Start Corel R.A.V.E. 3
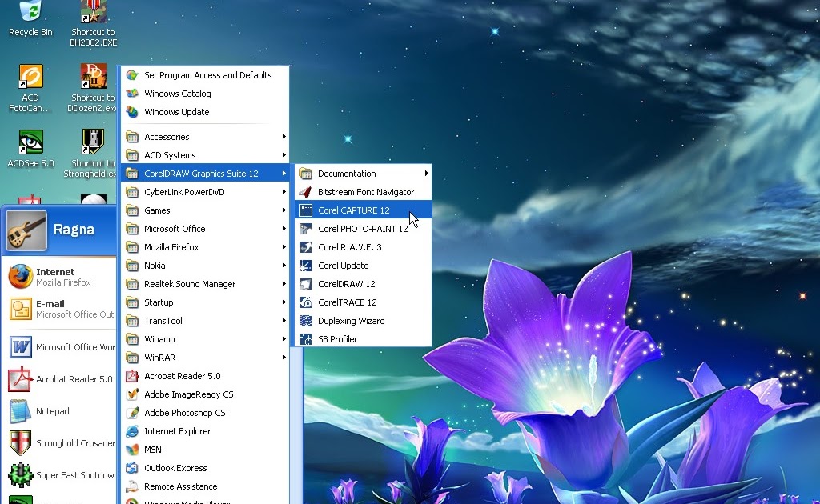The height and width of the screenshot is (504, 820). (340, 247)
